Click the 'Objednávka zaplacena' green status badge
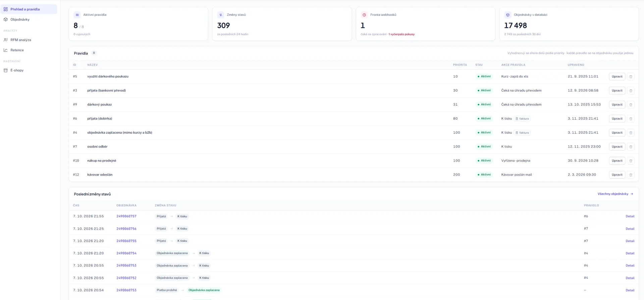The height and width of the screenshot is (300, 644). [x=204, y=290]
